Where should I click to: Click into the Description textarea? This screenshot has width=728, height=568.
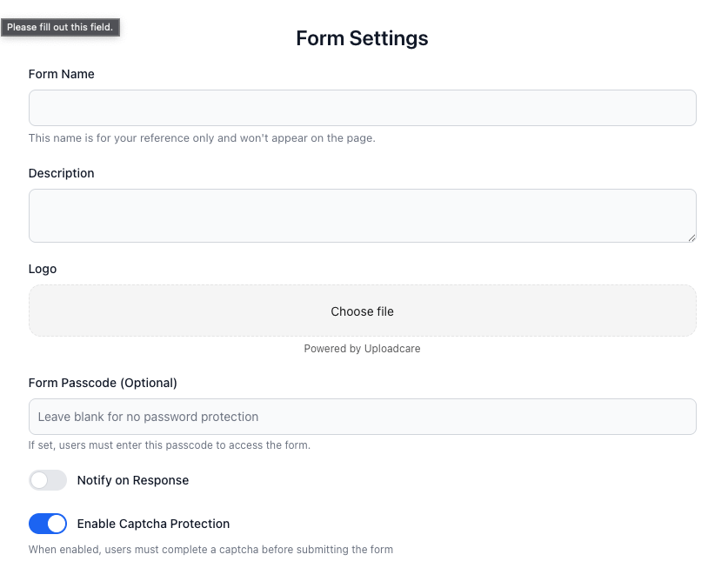tap(362, 216)
